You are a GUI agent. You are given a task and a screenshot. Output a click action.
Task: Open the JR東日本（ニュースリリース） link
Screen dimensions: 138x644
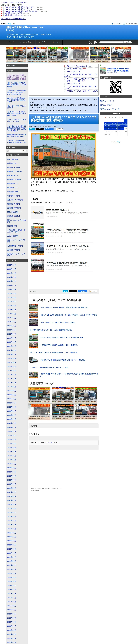point(110,109)
